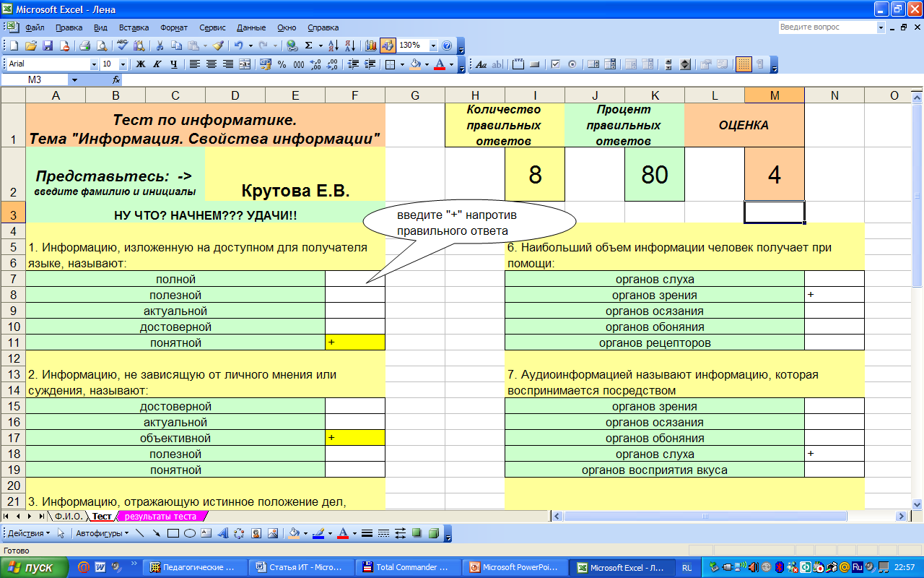The width and height of the screenshot is (924, 578).
Task: Switch to the результаты теста sheet tab
Action: pos(160,516)
